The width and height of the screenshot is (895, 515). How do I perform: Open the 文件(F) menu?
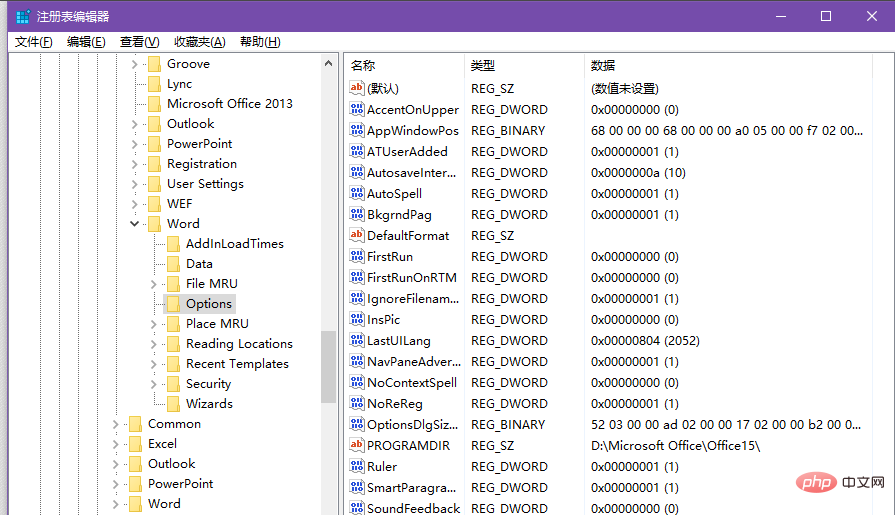pyautogui.click(x=33, y=42)
